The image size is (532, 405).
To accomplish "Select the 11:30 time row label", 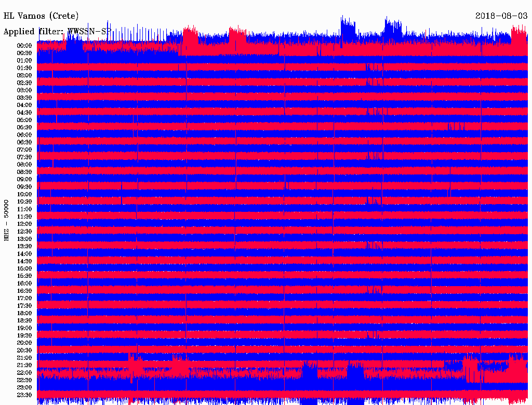I will click(x=24, y=217).
